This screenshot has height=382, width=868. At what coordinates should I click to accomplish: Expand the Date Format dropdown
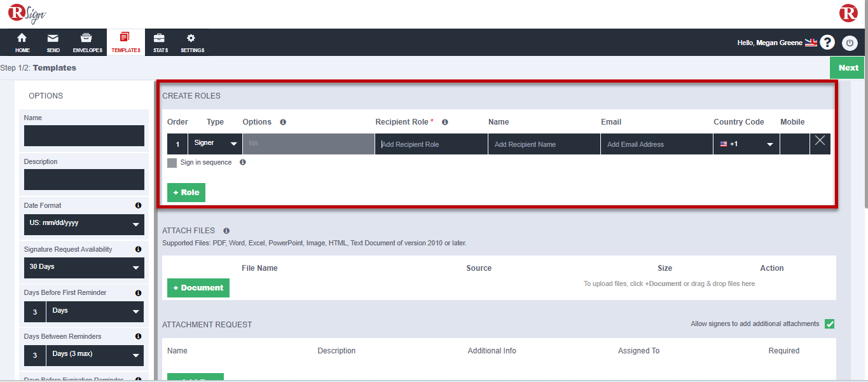(x=84, y=224)
